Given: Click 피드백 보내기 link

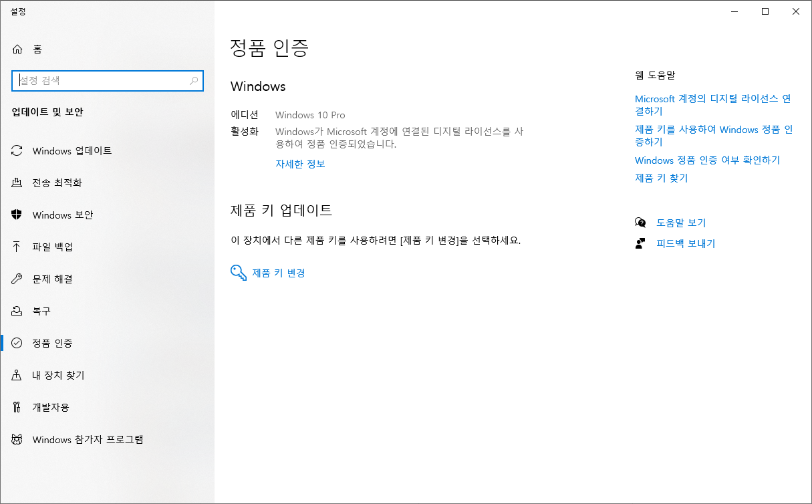Looking at the screenshot, I should (686, 243).
